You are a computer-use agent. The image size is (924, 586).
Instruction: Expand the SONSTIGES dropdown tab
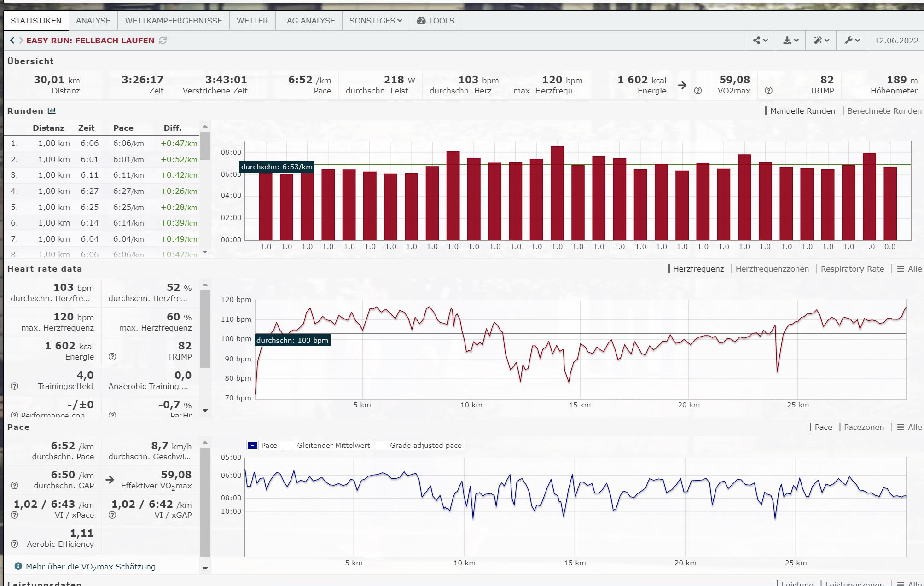point(375,21)
